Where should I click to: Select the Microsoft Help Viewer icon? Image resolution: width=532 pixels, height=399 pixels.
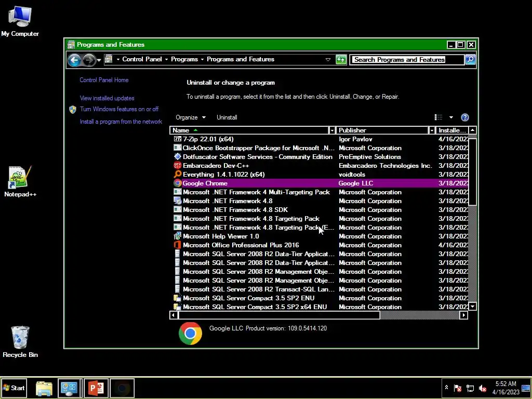(178, 236)
